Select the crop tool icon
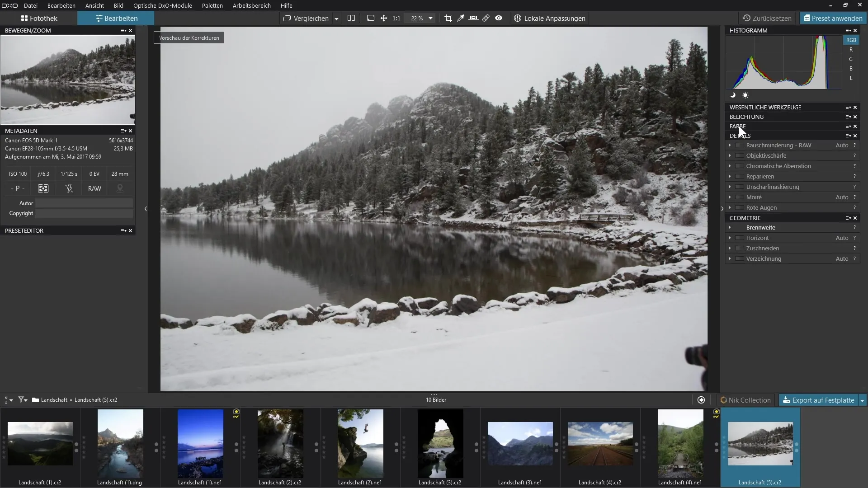The height and width of the screenshot is (488, 868). 448,18
